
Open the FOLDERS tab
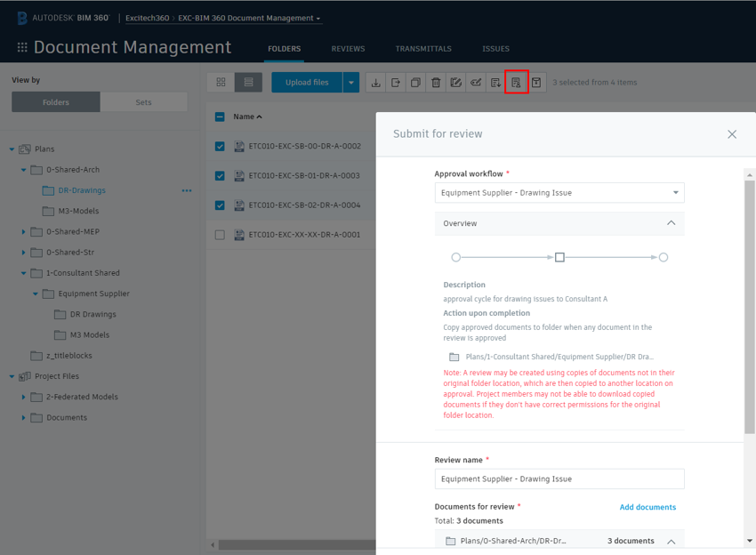click(285, 49)
